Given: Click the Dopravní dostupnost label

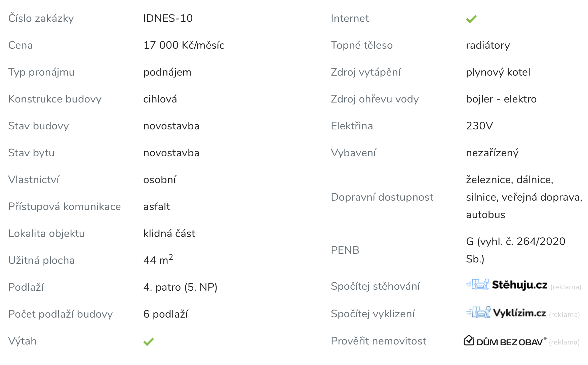Looking at the screenshot, I should click(382, 197).
